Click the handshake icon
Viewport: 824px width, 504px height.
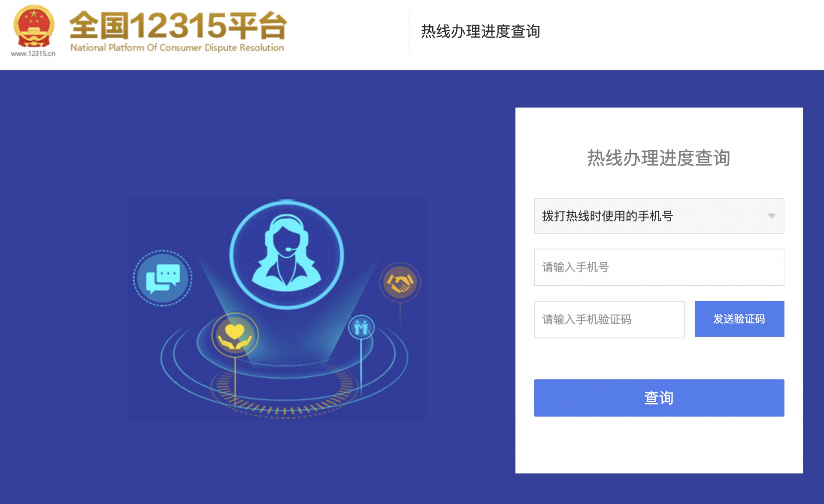(400, 282)
